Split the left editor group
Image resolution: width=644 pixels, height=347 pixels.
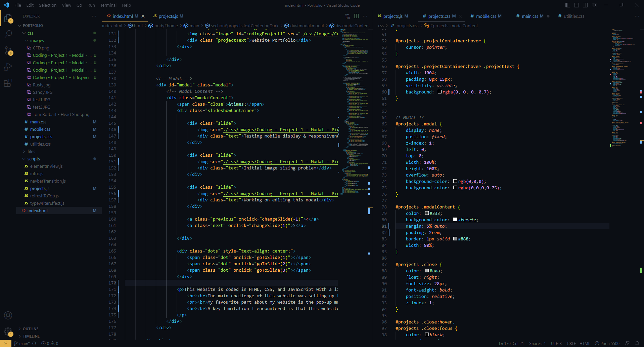tap(356, 16)
